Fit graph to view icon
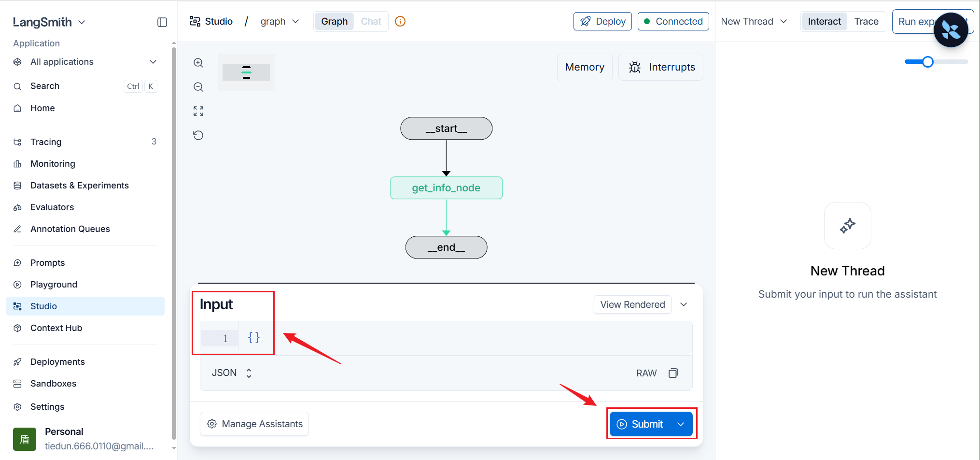 pyautogui.click(x=198, y=111)
